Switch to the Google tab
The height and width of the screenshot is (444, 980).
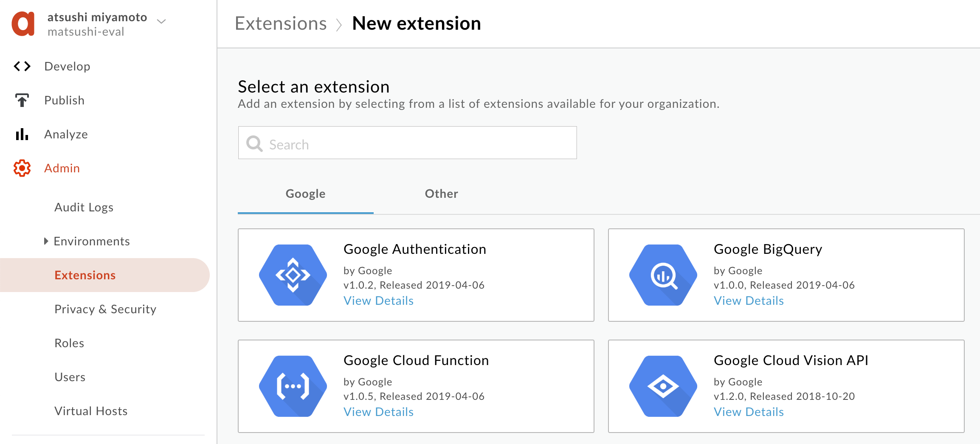(x=306, y=194)
